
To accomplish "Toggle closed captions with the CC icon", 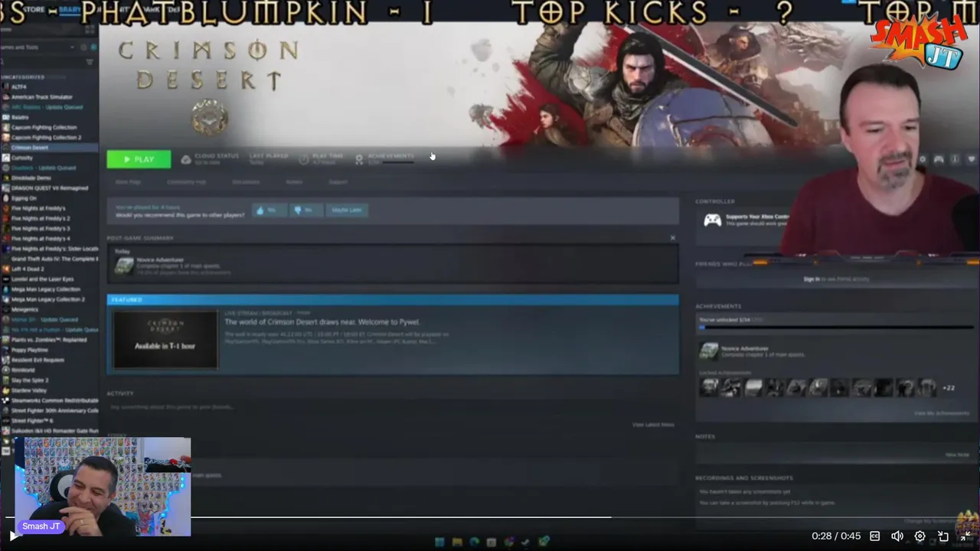I will [x=874, y=536].
